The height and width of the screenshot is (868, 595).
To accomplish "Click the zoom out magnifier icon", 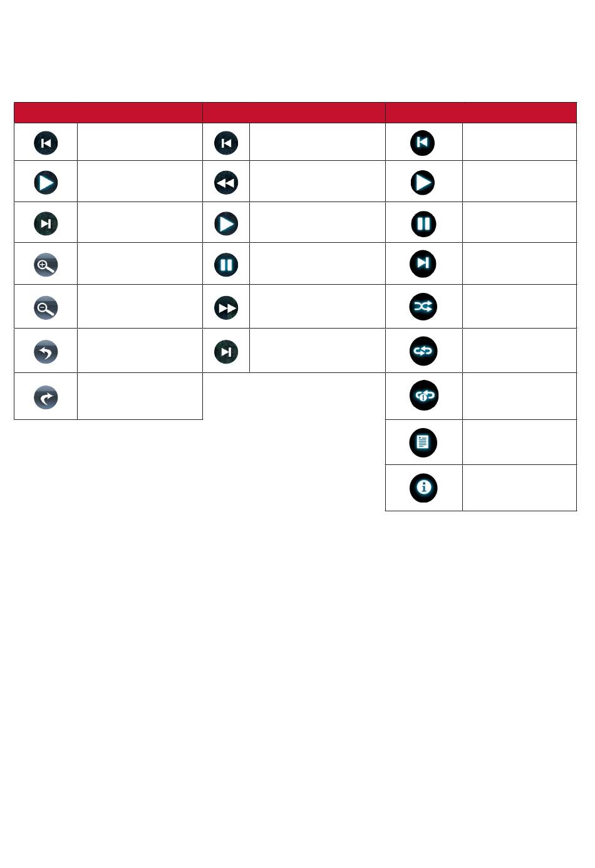I will (x=46, y=308).
